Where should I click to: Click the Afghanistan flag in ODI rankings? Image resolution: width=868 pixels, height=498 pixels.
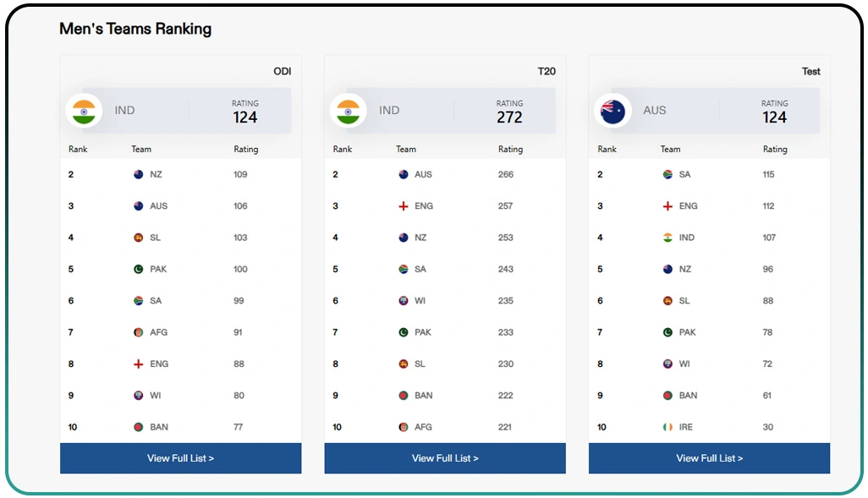139,332
